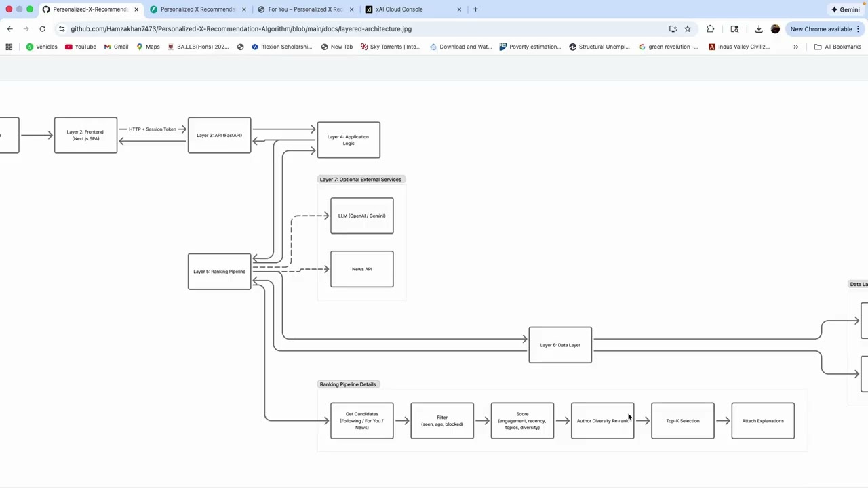Open the Download and Wat... bookmark
Image resolution: width=868 pixels, height=488 pixels.
pos(460,47)
